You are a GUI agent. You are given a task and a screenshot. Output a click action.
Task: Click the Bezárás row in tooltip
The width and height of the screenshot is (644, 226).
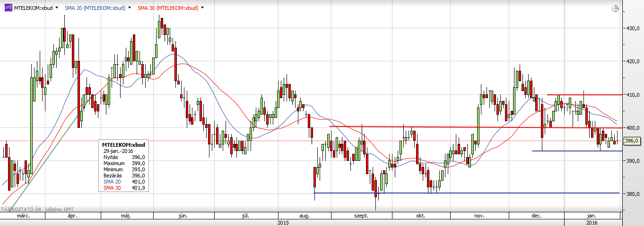pos(124,176)
